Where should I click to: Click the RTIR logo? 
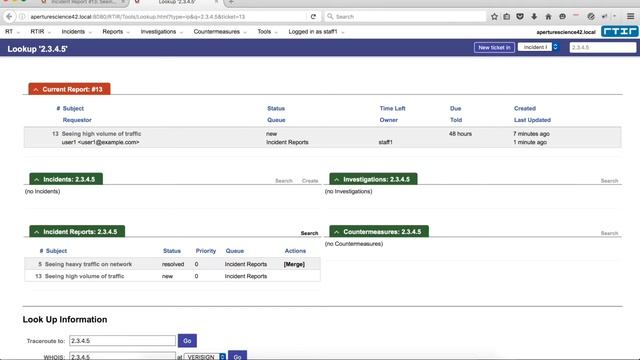pyautogui.click(x=620, y=31)
